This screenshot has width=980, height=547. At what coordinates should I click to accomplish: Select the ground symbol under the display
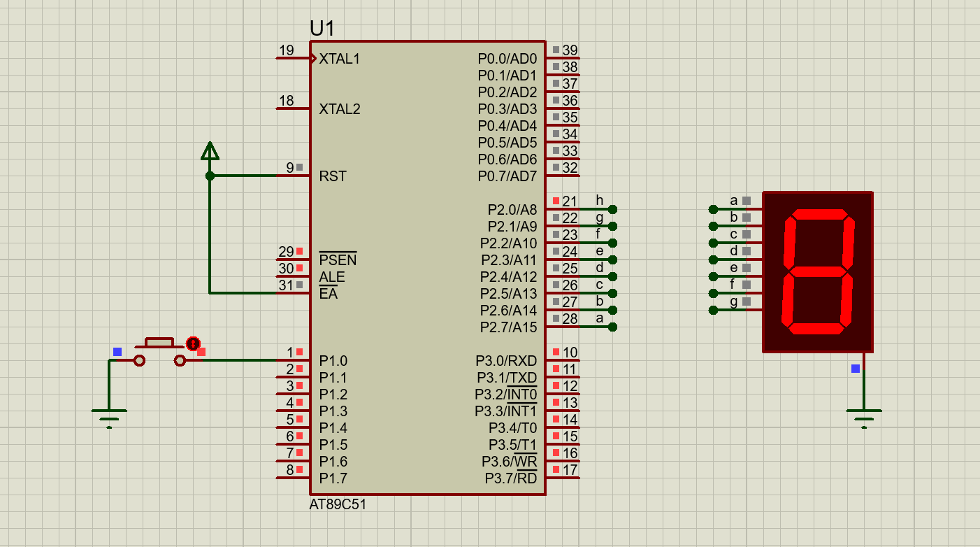tap(864, 417)
